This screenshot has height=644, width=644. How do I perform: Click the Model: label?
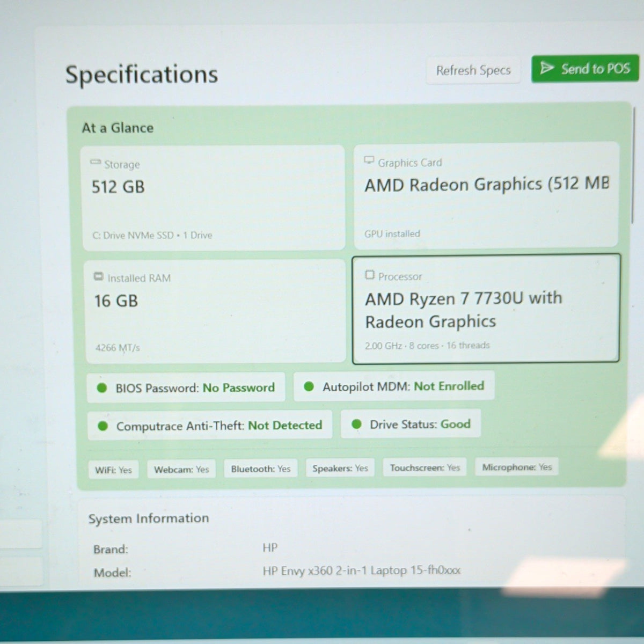click(112, 573)
